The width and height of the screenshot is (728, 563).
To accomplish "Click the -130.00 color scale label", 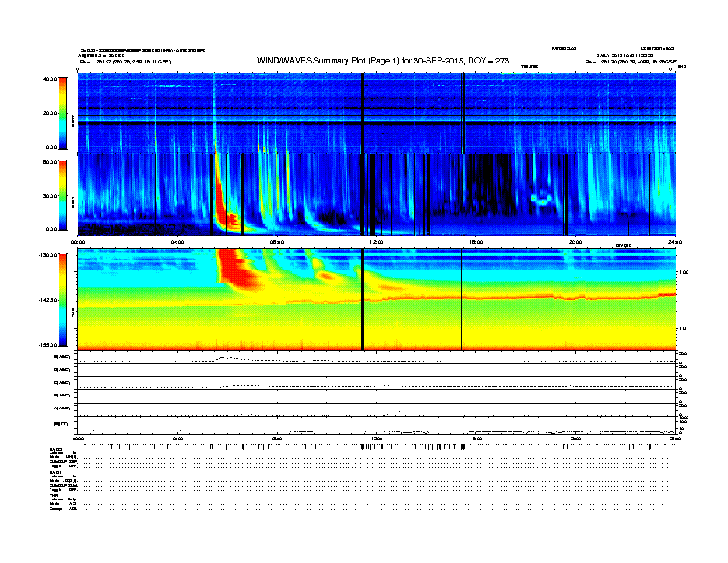I will click(x=48, y=255).
